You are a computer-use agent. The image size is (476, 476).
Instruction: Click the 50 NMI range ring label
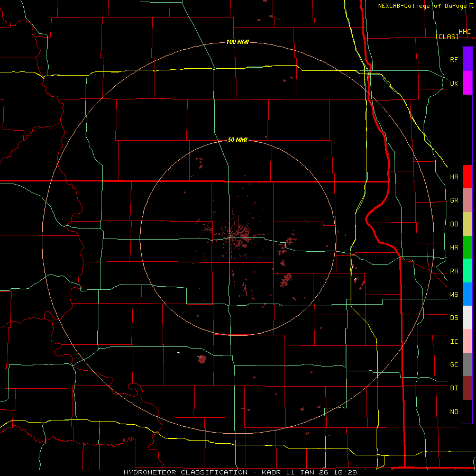tap(237, 140)
